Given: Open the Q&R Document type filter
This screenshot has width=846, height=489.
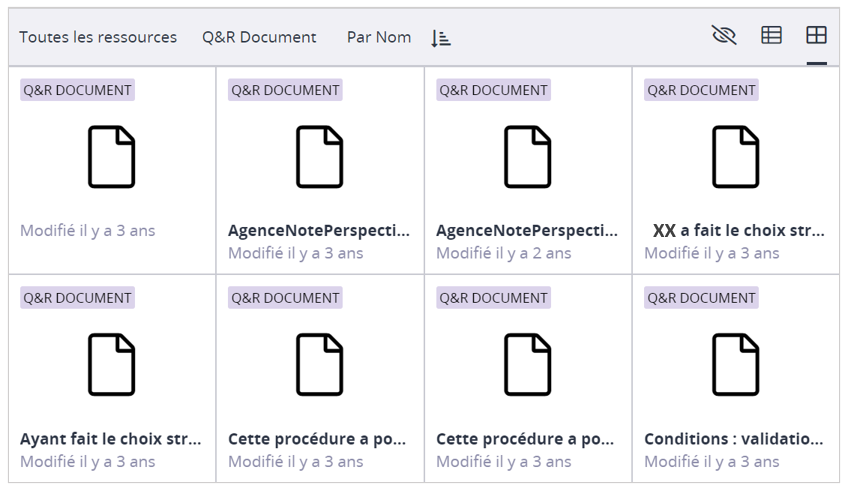Looking at the screenshot, I should pos(259,37).
